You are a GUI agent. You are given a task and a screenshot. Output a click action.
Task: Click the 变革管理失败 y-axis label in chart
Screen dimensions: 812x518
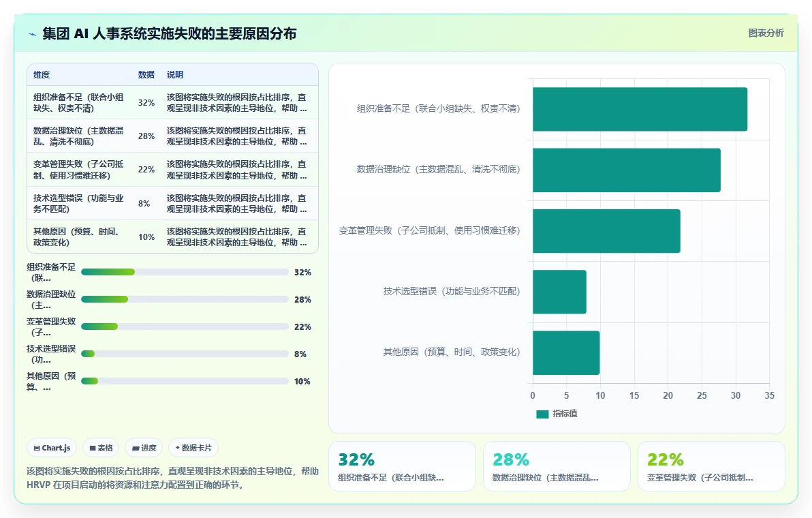pyautogui.click(x=429, y=230)
